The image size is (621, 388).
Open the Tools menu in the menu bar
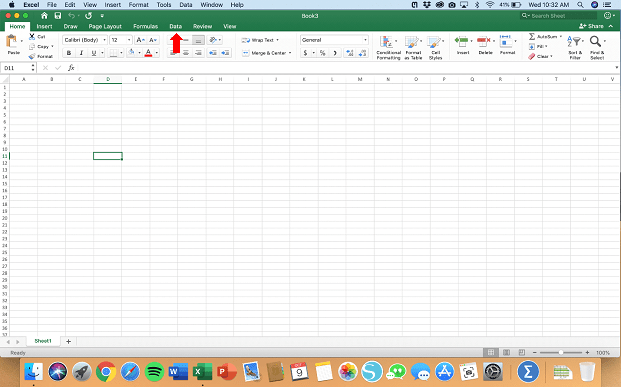(164, 5)
